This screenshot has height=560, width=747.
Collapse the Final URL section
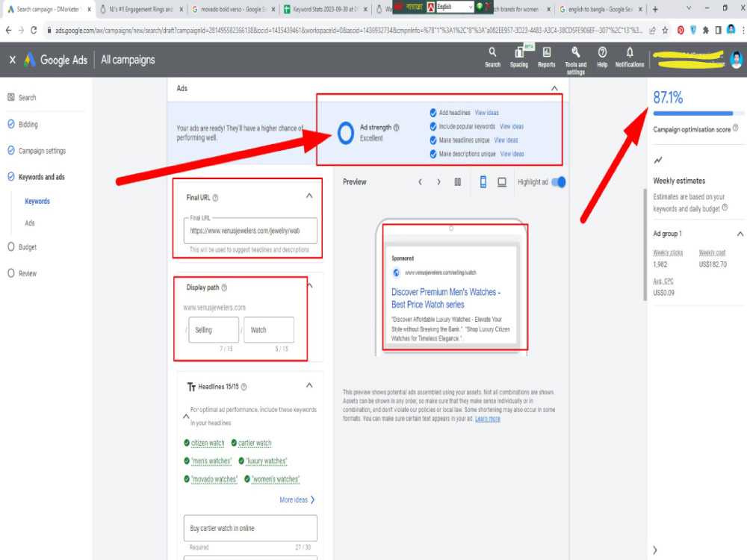pyautogui.click(x=309, y=196)
